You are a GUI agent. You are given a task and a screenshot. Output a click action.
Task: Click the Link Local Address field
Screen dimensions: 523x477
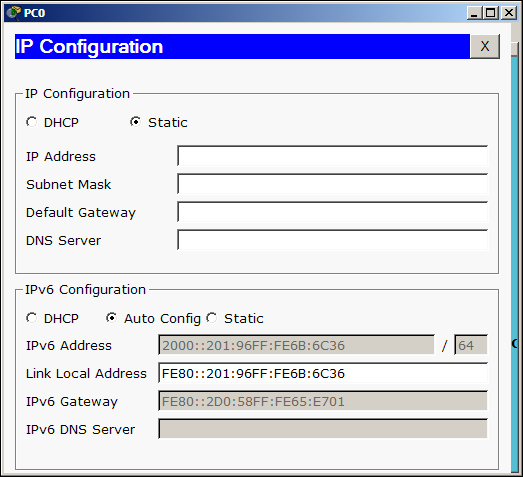tap(323, 373)
